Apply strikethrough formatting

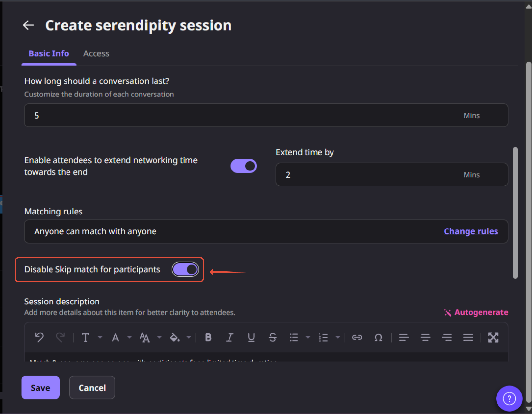pos(273,337)
